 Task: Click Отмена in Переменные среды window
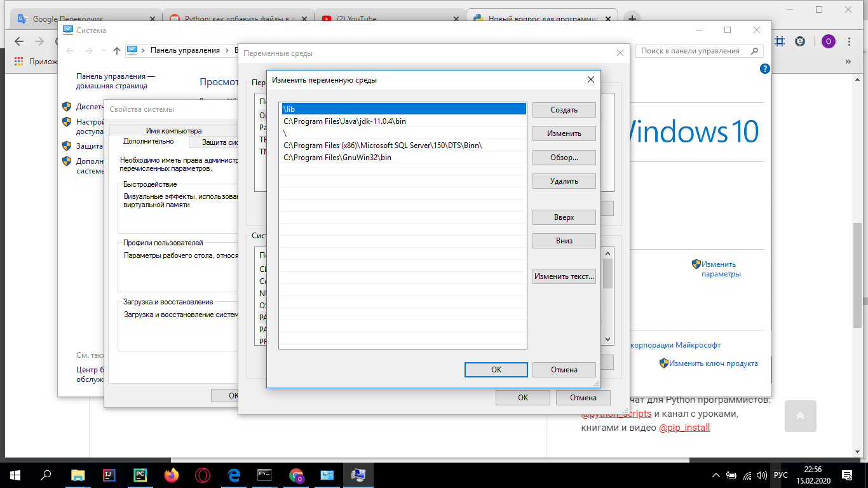(x=583, y=398)
